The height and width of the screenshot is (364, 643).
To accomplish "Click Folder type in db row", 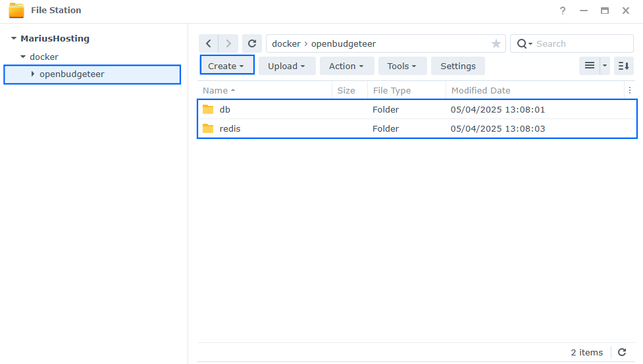I will pyautogui.click(x=386, y=109).
